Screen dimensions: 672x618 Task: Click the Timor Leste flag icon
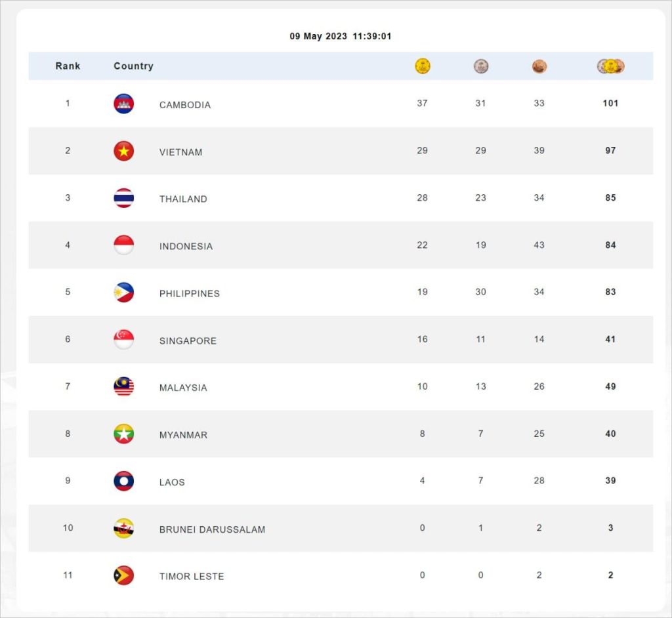coord(123,575)
